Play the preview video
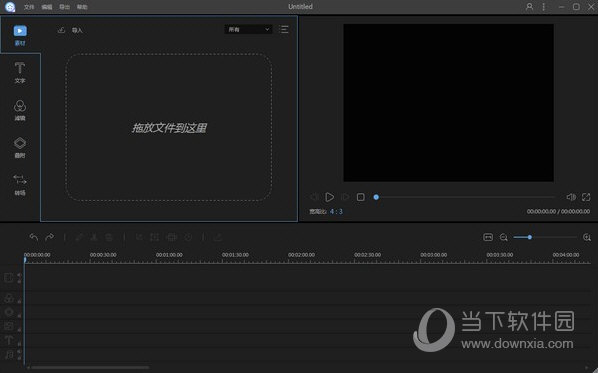The image size is (598, 373). point(330,197)
